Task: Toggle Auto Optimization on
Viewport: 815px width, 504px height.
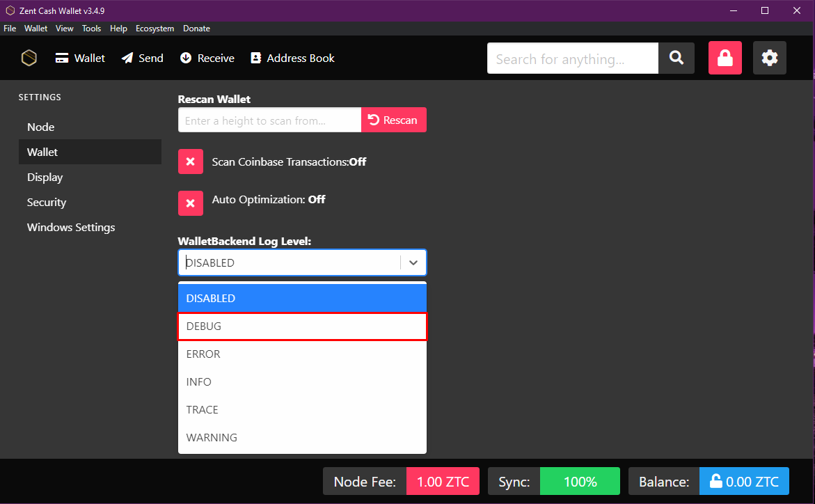Action: point(190,203)
